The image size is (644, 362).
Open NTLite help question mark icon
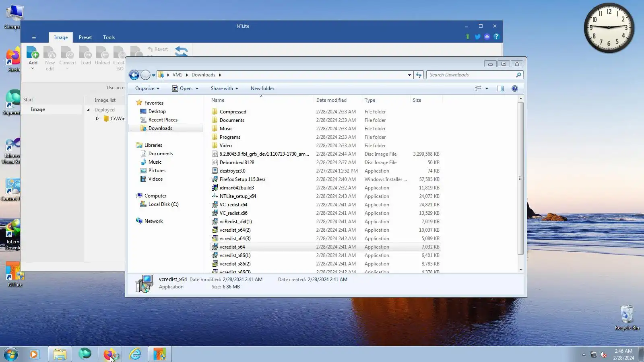coord(496,37)
